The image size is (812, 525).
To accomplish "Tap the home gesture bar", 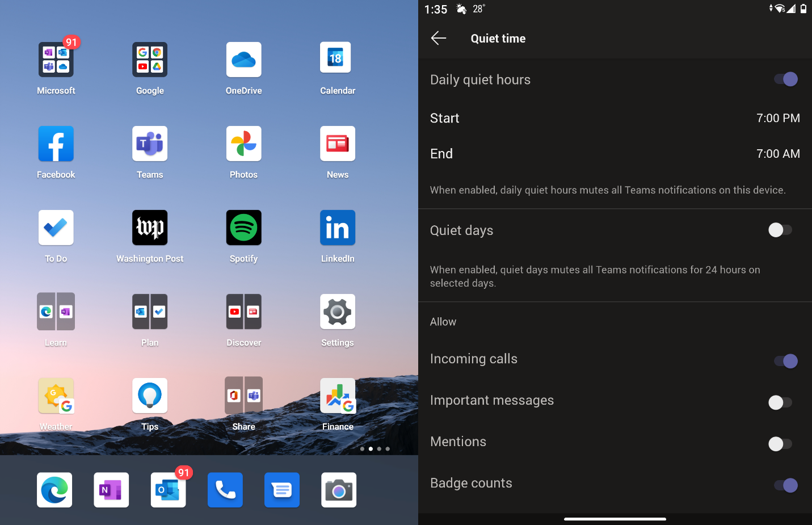I will tap(615, 519).
